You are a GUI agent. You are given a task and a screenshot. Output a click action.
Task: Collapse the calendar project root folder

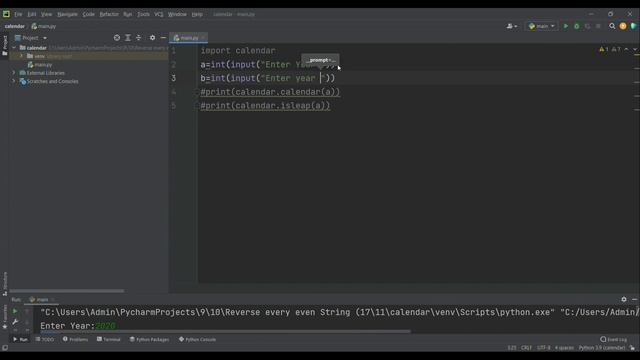coord(14,48)
